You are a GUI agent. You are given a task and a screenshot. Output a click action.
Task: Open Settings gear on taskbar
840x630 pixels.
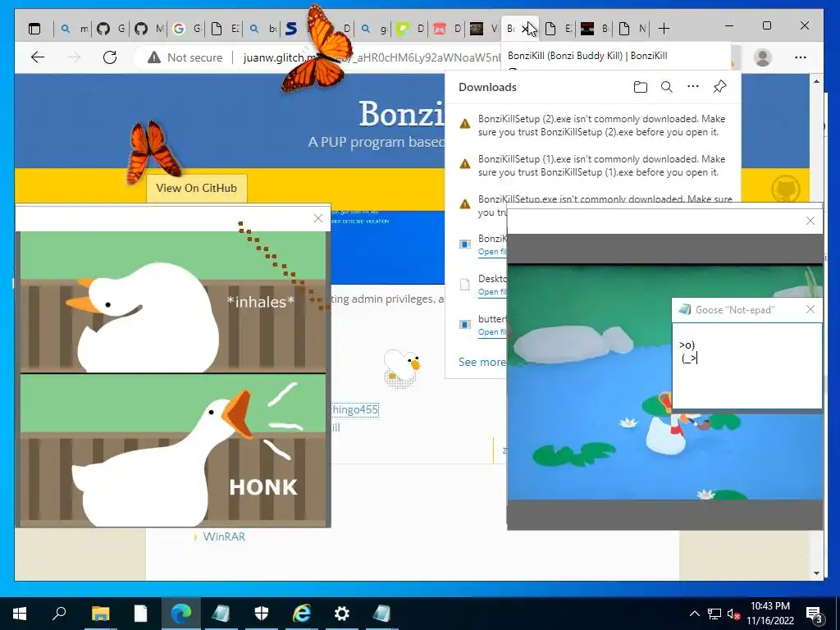[x=342, y=614]
